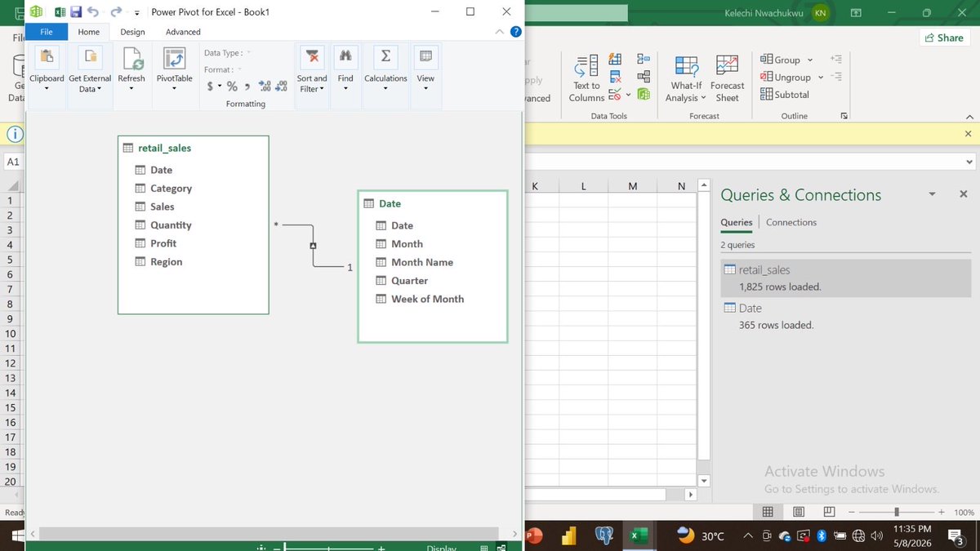The height and width of the screenshot is (551, 980).
Task: Open What-If Analysis in Excel ribbon
Action: tap(686, 78)
